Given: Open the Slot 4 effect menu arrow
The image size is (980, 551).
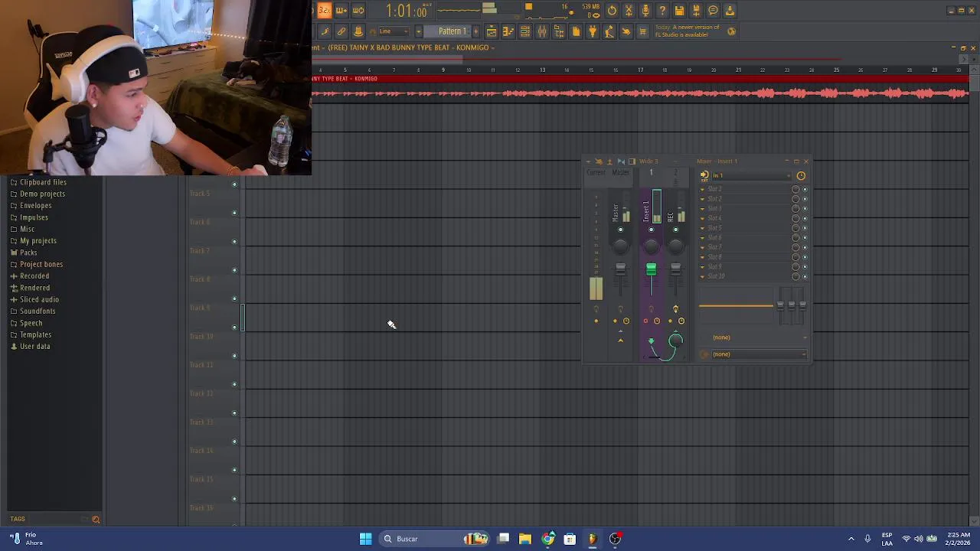Looking at the screenshot, I should pyautogui.click(x=702, y=218).
